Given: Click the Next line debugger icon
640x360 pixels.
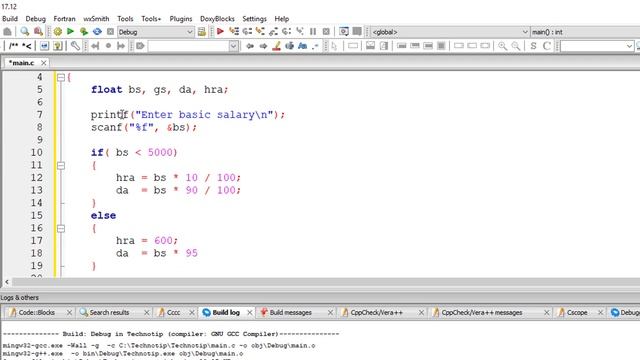Looking at the screenshot, I should coord(247,31).
